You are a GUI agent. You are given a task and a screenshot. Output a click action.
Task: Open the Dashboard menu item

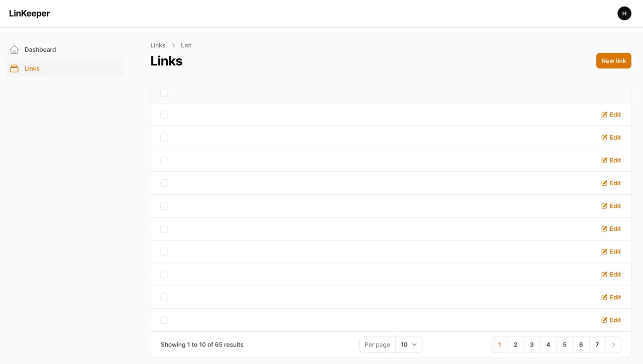(40, 50)
